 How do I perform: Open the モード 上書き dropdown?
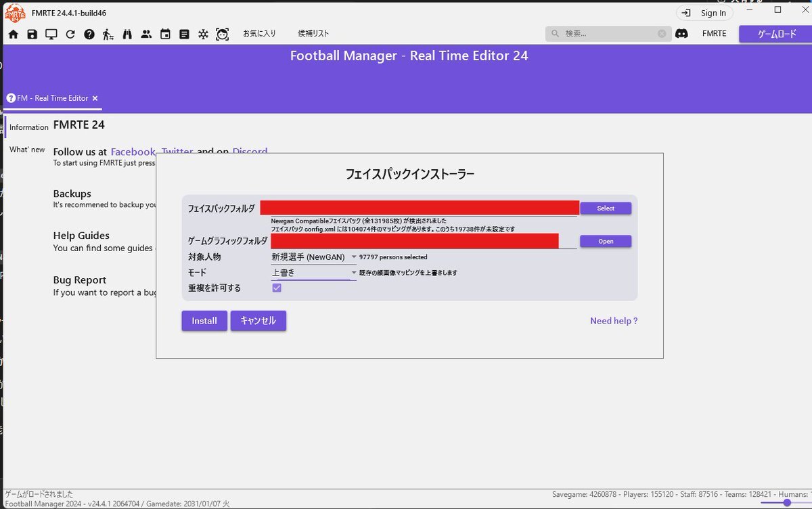tap(314, 273)
